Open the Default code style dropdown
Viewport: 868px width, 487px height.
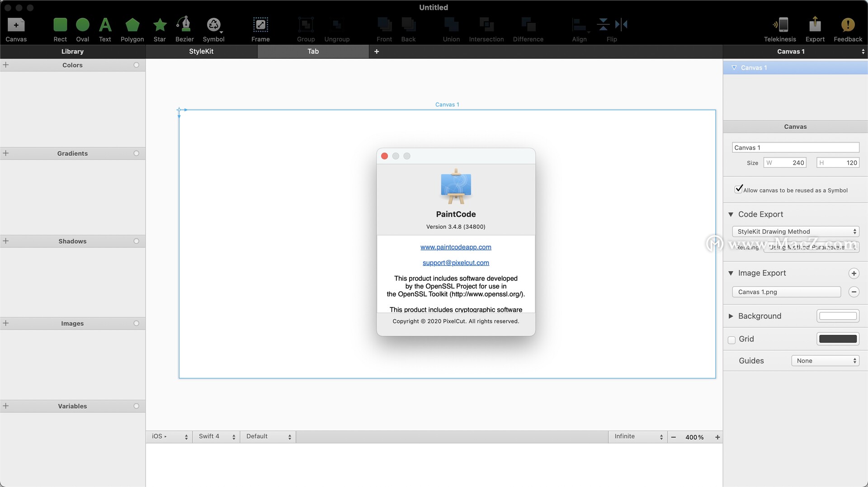(x=269, y=436)
